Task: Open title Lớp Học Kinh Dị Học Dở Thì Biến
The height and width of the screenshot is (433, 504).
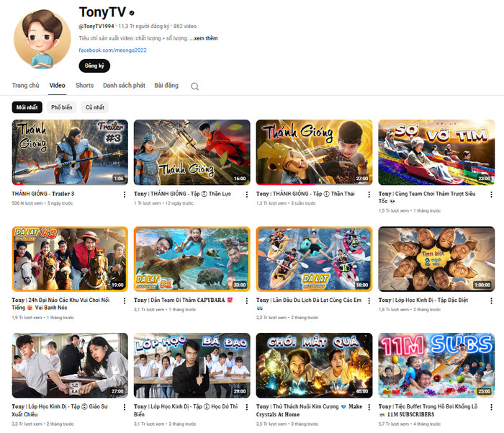Action: point(186,411)
